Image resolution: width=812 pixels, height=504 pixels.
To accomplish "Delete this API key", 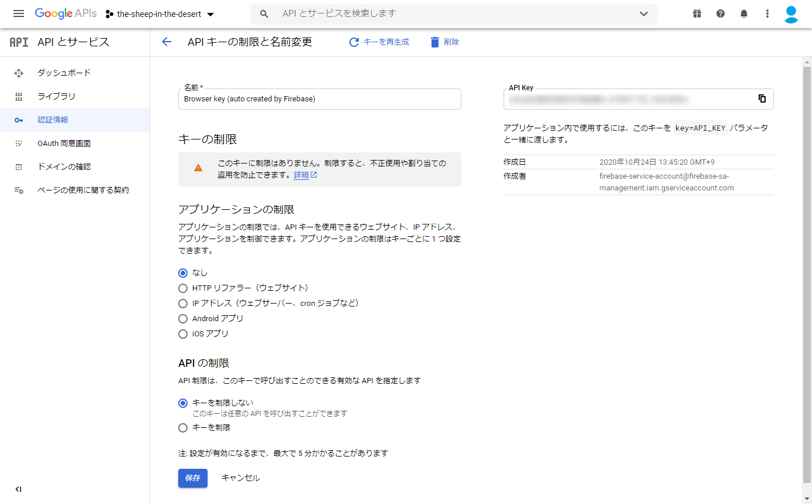I will point(444,42).
